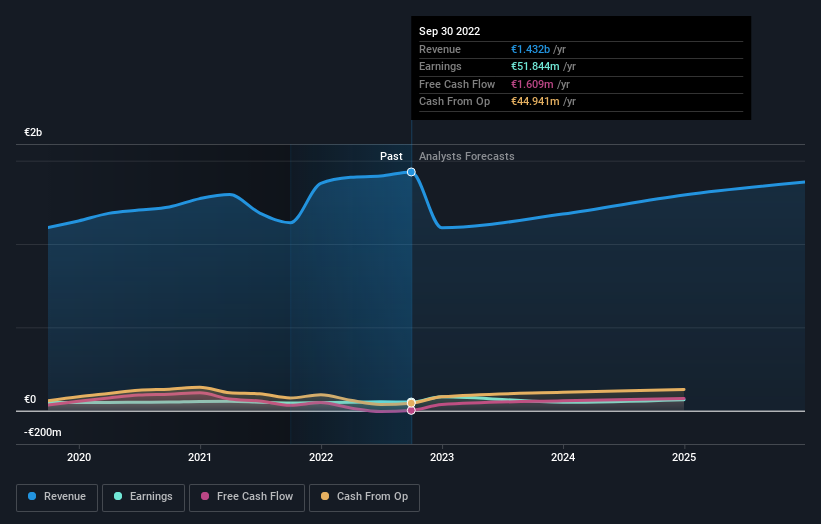Click the €0 y-axis label

tap(30, 399)
